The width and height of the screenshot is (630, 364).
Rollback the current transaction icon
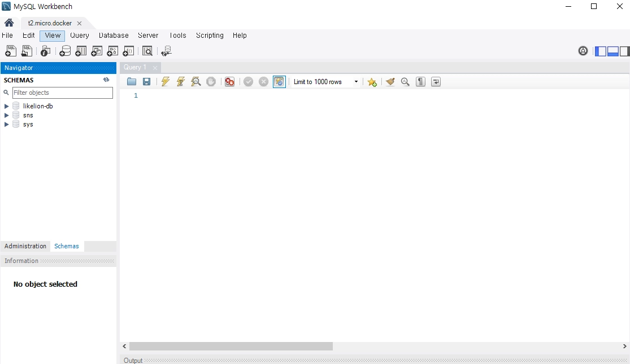(263, 82)
